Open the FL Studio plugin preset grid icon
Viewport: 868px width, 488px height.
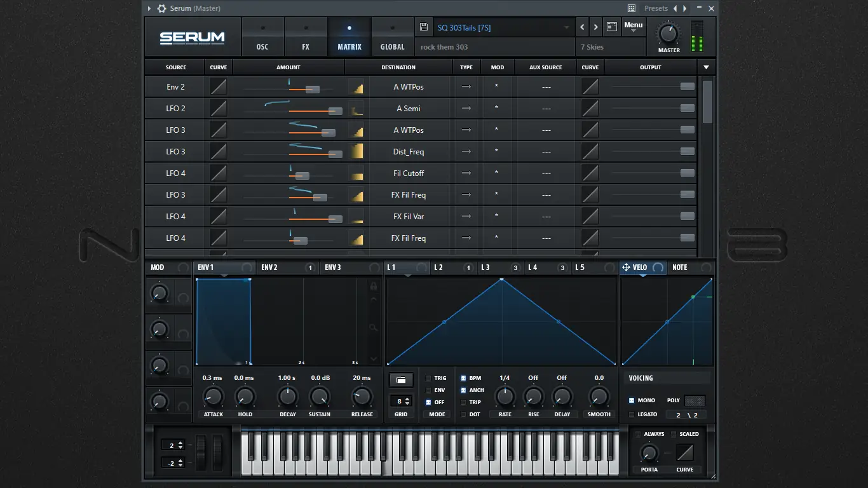(632, 8)
